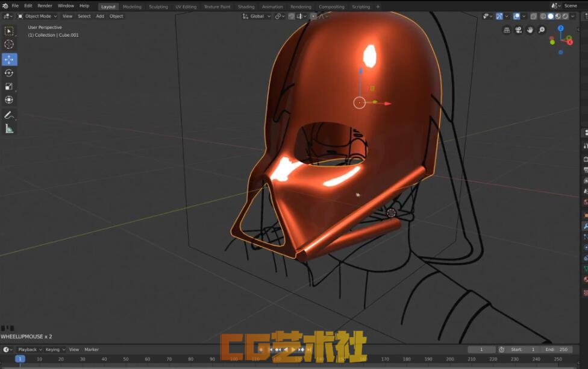Open the timeline Marker menu
588x369 pixels.
click(x=92, y=350)
